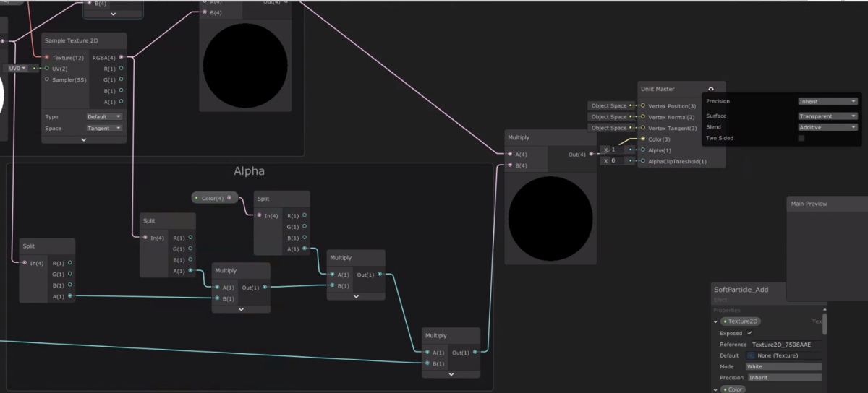868x393 pixels.
Task: Open the UV0 channel dropdown
Action: pyautogui.click(x=18, y=68)
